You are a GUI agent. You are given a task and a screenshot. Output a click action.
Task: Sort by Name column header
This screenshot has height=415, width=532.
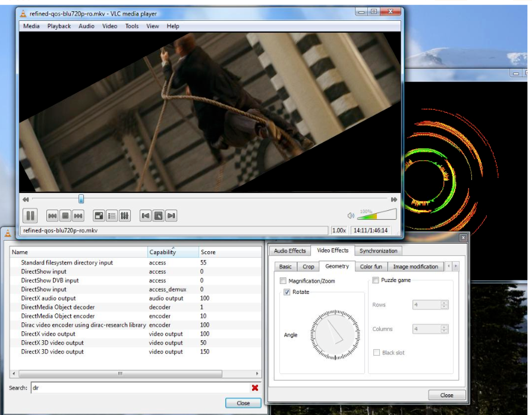click(78, 252)
